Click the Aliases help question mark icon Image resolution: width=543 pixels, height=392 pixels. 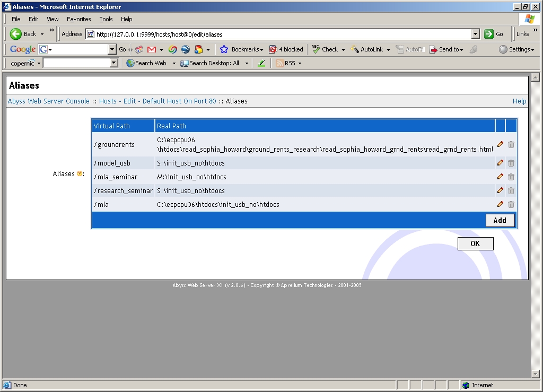pos(80,174)
